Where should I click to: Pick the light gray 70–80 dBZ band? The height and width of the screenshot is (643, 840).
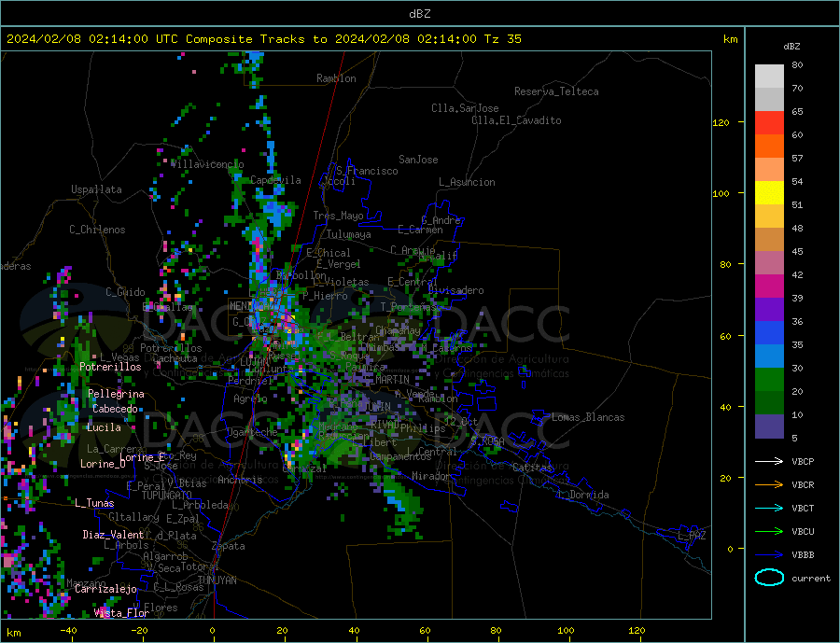coord(769,77)
